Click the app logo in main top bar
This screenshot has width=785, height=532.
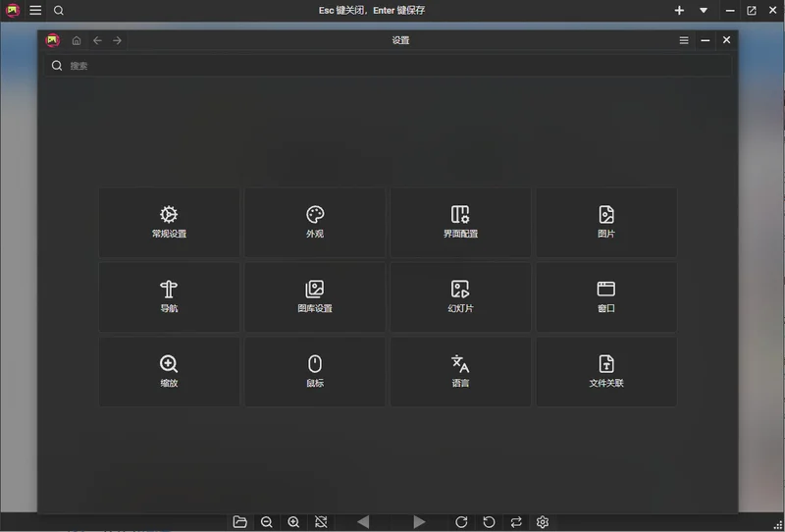(13, 10)
